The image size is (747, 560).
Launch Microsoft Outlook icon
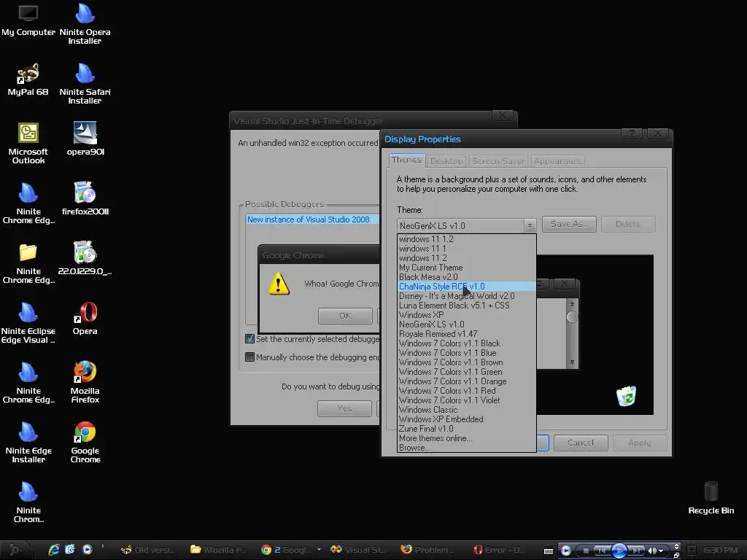pos(28,143)
